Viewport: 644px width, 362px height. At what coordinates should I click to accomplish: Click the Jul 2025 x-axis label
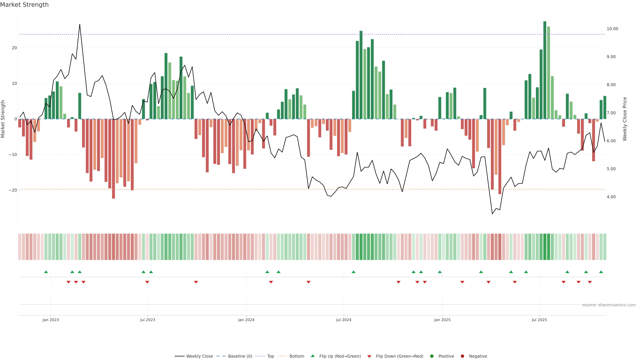click(539, 320)
